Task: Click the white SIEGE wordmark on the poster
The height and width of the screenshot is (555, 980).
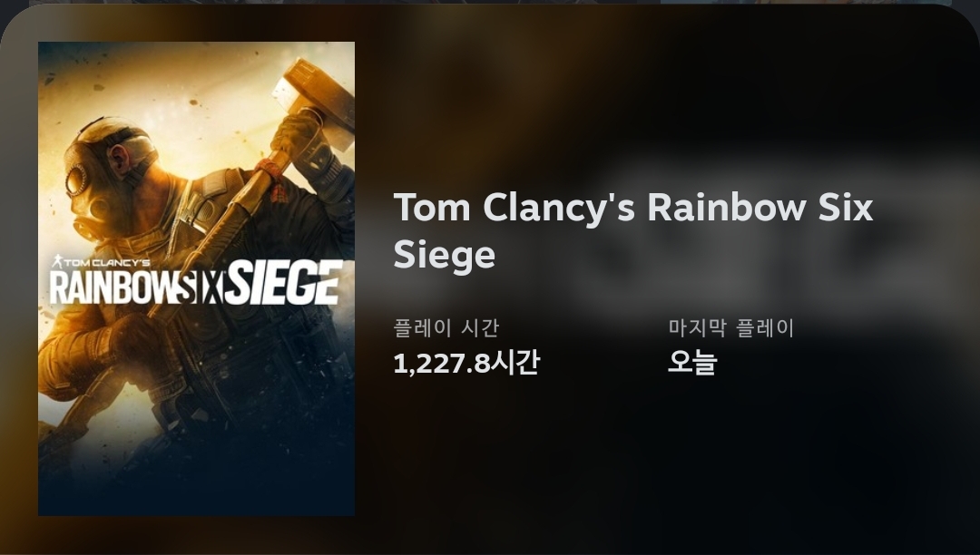Action: (284, 283)
